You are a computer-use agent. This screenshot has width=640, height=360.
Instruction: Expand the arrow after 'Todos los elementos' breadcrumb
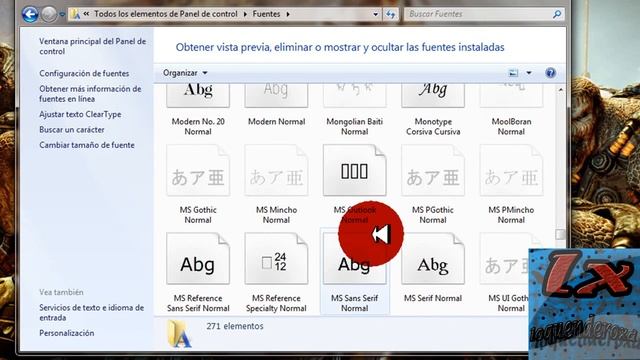pyautogui.click(x=245, y=14)
